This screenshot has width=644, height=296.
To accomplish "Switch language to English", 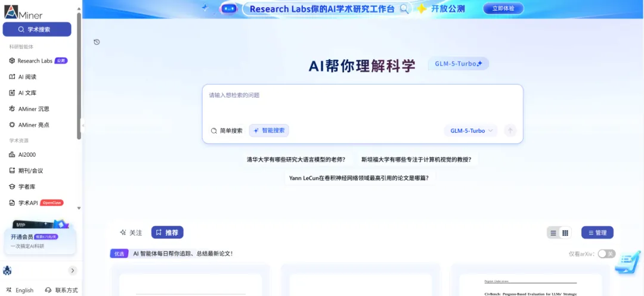I will coord(20,290).
